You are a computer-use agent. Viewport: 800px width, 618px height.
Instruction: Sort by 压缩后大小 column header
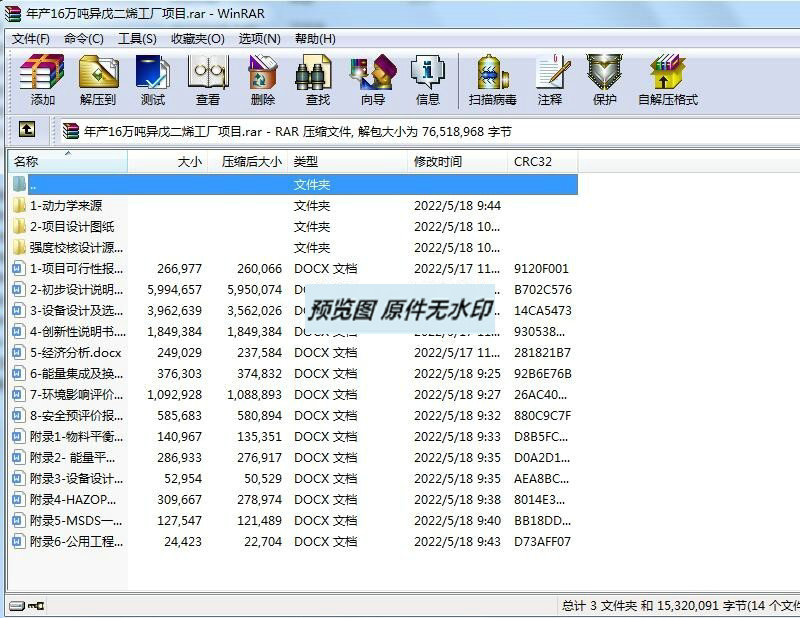[x=248, y=162]
